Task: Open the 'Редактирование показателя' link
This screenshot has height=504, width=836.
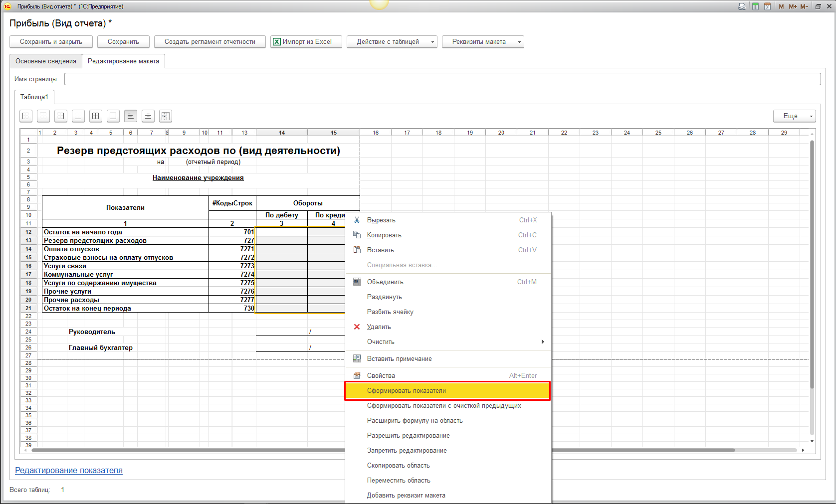Action: pos(69,470)
